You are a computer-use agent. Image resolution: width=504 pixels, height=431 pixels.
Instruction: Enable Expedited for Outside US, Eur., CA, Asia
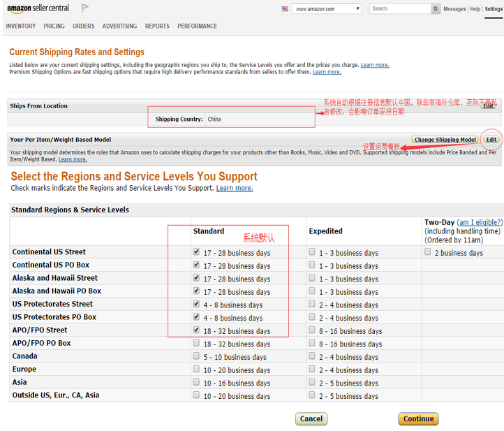click(312, 395)
